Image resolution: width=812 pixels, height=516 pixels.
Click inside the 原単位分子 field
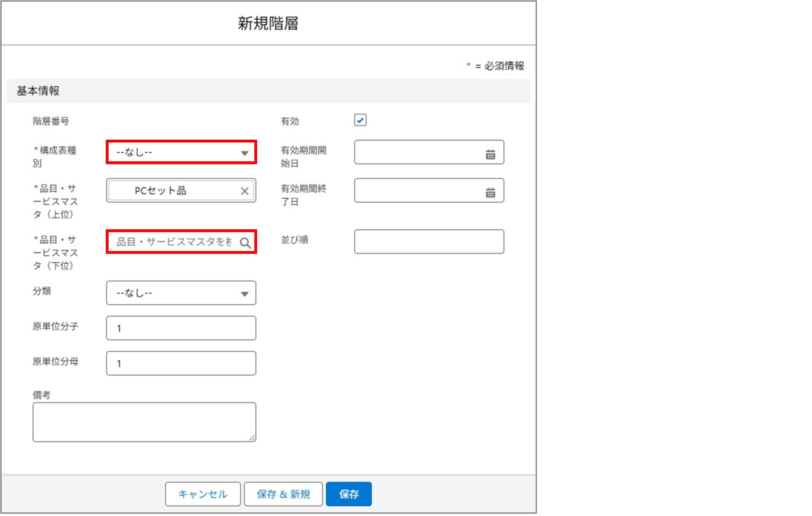coord(181,328)
